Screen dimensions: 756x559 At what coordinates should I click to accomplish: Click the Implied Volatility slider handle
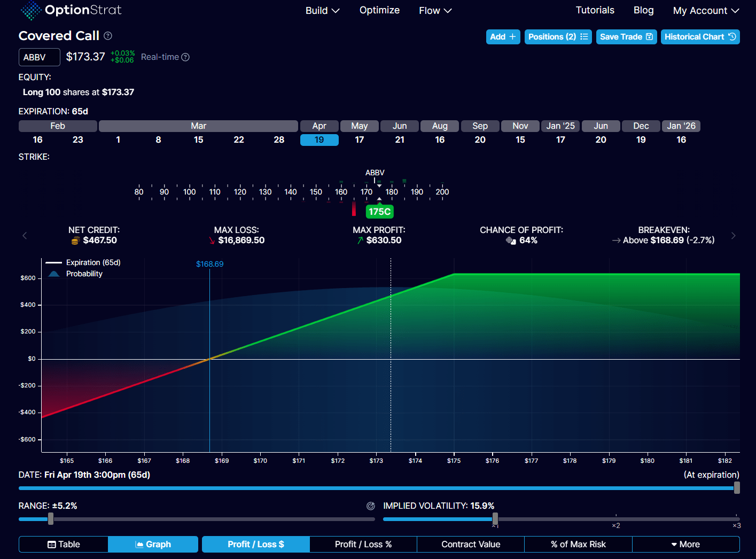495,518
